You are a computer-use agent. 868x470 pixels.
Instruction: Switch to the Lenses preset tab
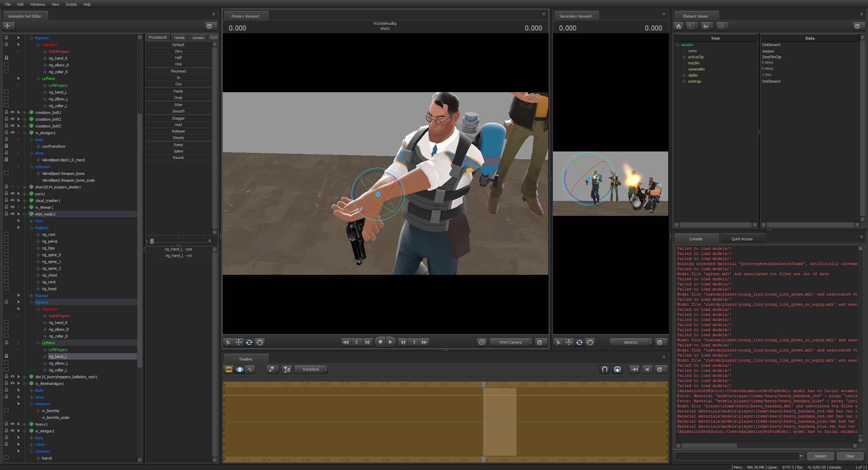point(198,37)
